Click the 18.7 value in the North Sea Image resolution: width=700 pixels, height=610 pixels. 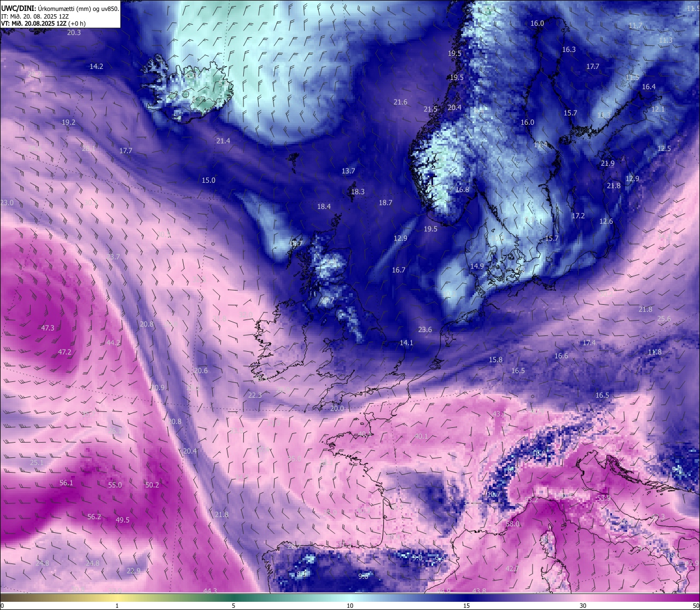386,203
